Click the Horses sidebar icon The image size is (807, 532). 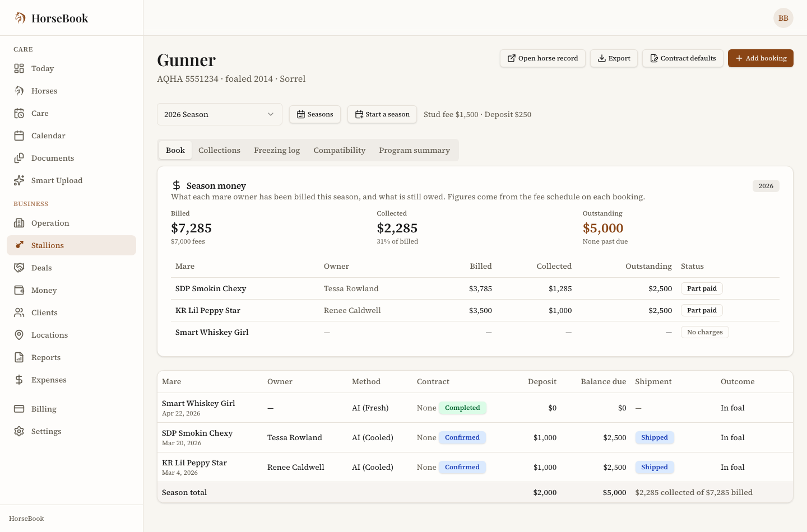coord(19,91)
